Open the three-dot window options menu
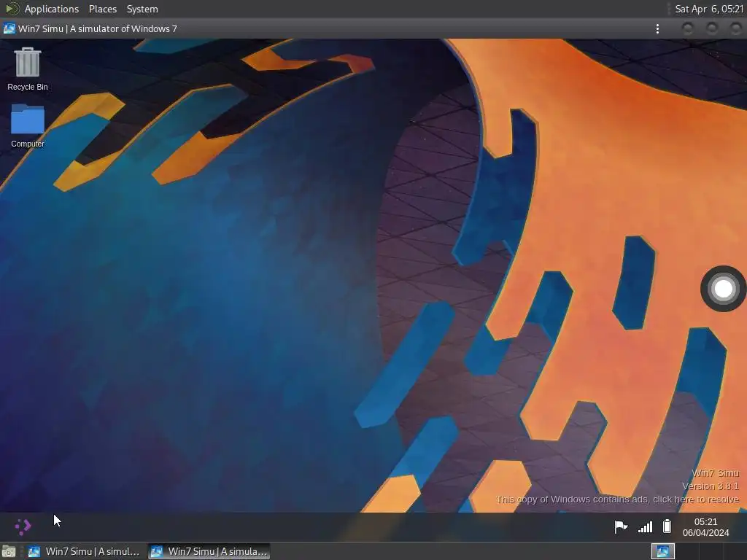 (657, 29)
